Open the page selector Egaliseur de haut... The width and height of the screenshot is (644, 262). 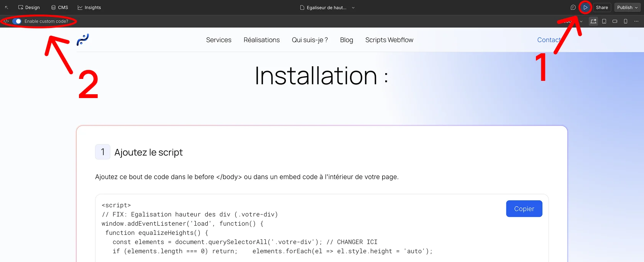point(324,8)
